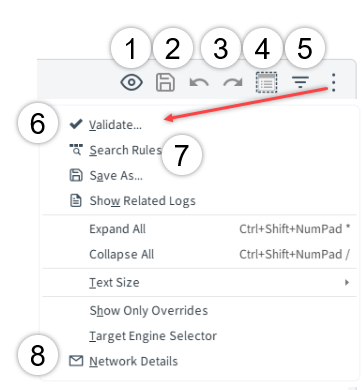Viewport: 364px width, 390px height.
Task: Expand the Text Size submenu arrow
Action: coord(347,283)
